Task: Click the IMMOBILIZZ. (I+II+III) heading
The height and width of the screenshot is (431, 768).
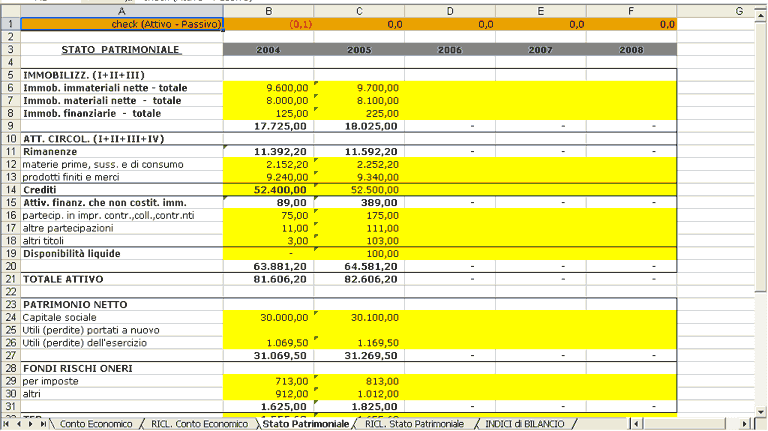Action: (84, 75)
